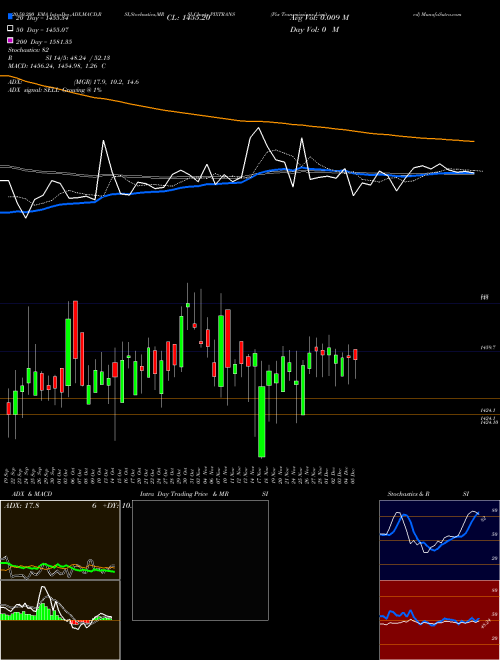This screenshot has height=660, width=500.
Task: Click the '(MGR) 17.9, 10.2, 14.6' ADX values
Action: point(106,82)
